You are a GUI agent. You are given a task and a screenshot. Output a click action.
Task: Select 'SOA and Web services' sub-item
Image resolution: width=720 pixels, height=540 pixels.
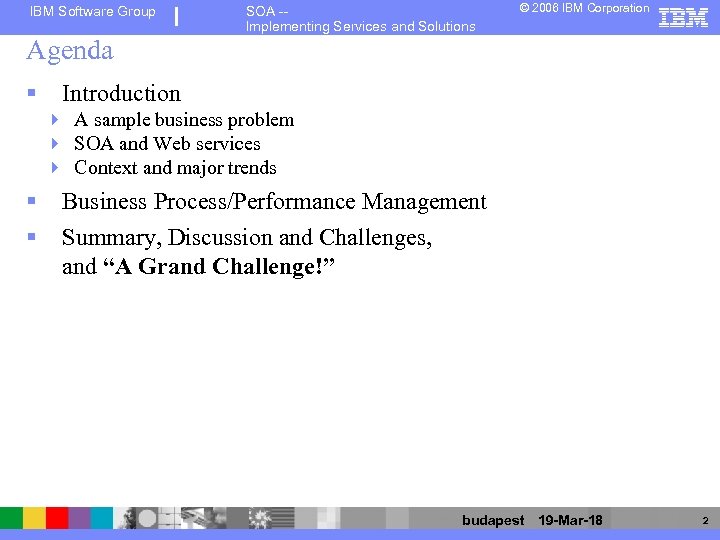pyautogui.click(x=167, y=144)
